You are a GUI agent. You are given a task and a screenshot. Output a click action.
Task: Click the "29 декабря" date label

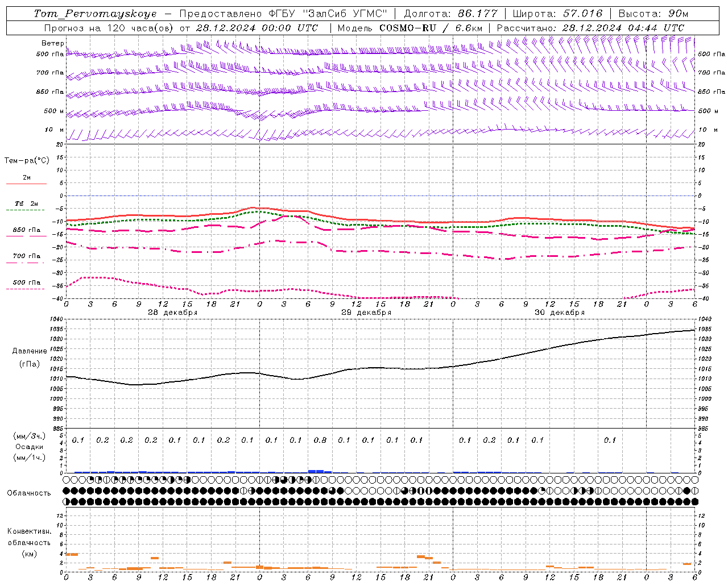tap(366, 313)
